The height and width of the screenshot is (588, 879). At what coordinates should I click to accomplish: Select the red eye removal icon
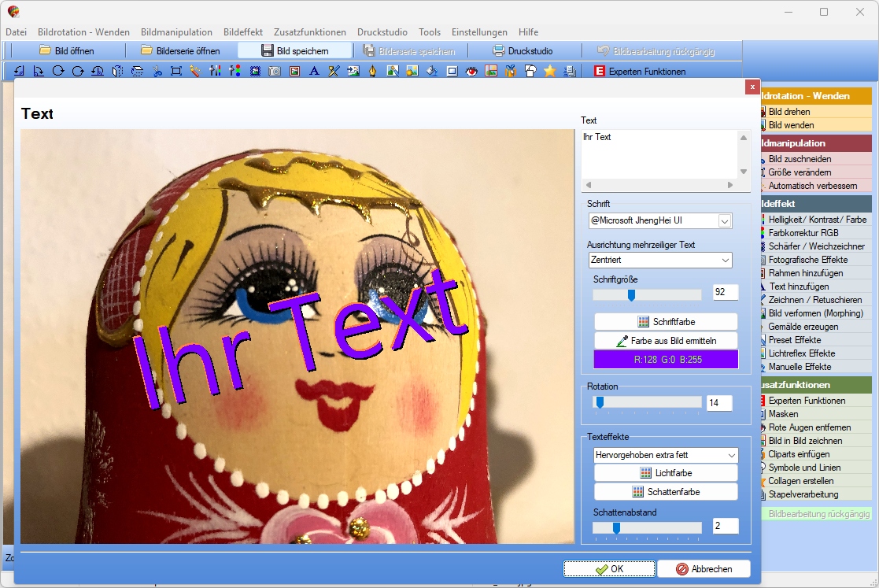(471, 71)
